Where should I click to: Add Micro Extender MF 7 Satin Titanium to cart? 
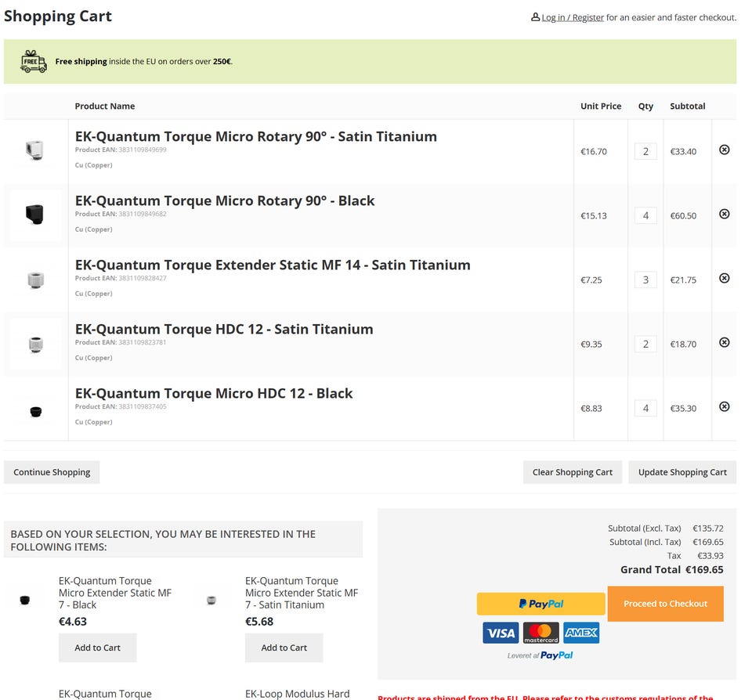[284, 648]
